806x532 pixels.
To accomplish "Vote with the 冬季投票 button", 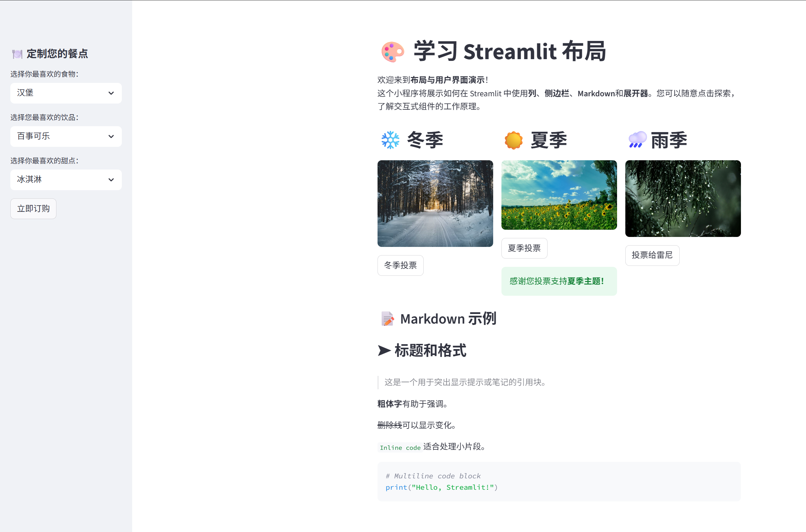I will [x=400, y=265].
